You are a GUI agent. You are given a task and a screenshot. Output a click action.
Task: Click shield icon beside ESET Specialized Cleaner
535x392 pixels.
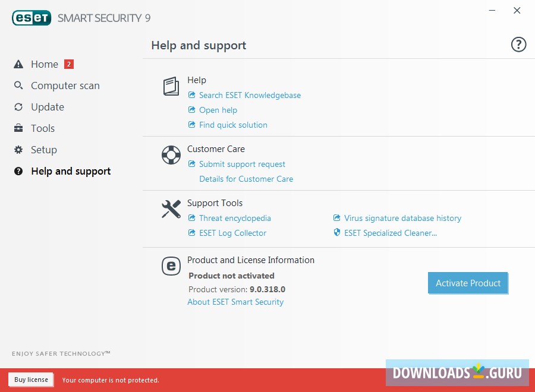pos(337,232)
